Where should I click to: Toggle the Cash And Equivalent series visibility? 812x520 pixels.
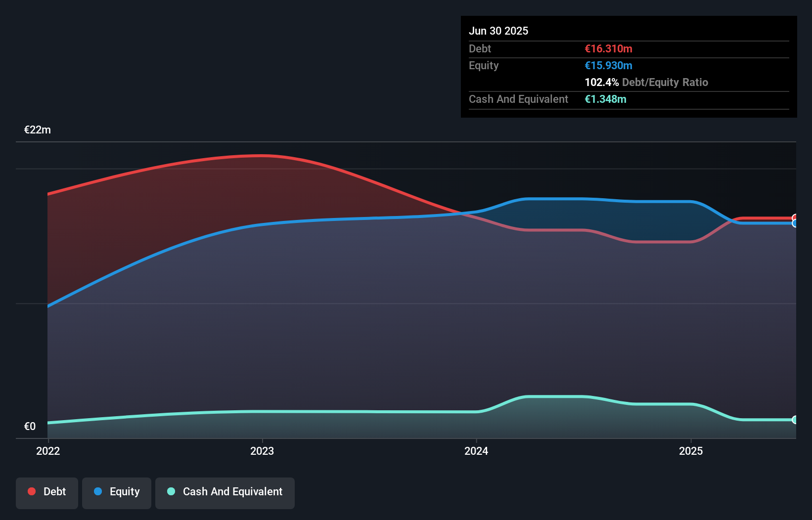pyautogui.click(x=225, y=492)
